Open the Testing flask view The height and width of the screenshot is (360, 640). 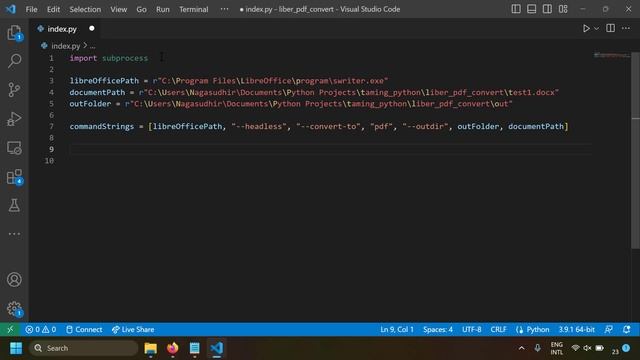[14, 205]
